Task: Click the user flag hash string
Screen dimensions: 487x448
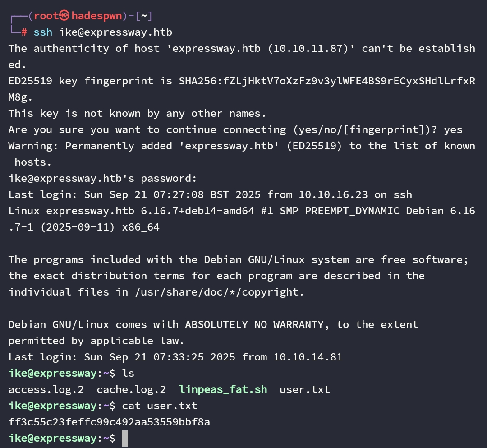Action: point(109,422)
